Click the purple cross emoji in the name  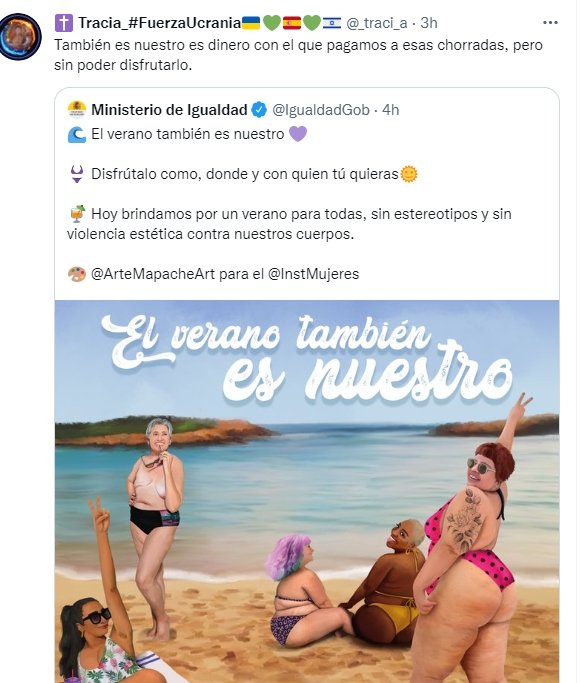64,23
